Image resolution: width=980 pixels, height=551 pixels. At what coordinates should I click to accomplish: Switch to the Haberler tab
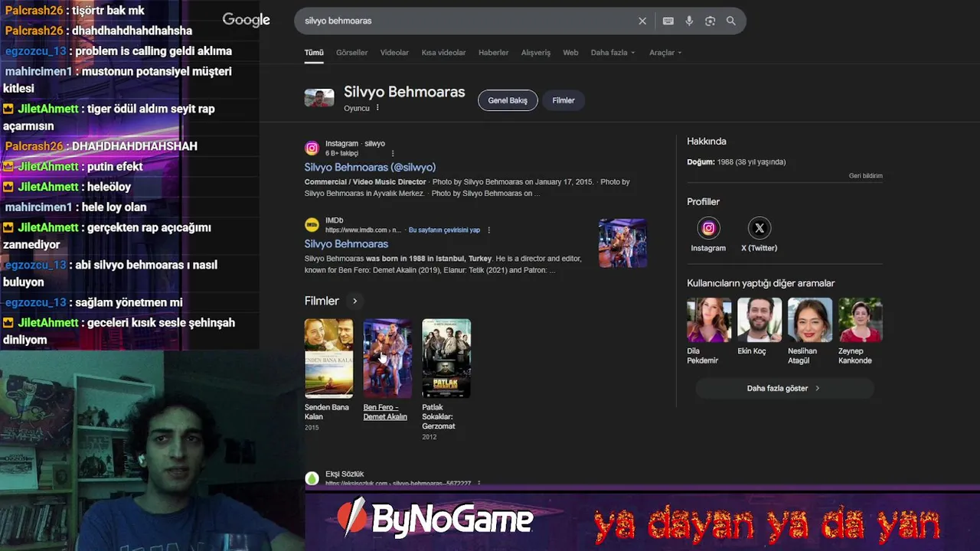coord(493,53)
